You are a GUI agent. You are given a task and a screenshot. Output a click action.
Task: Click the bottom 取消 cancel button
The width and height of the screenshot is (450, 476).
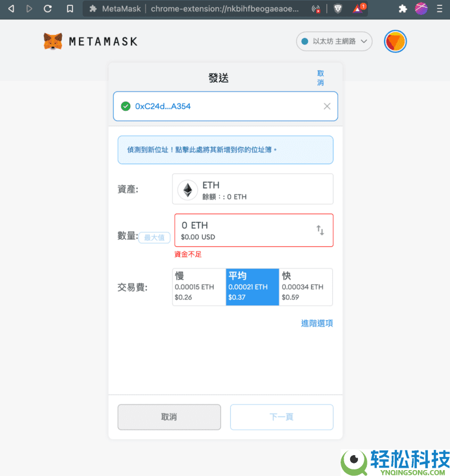tap(169, 417)
